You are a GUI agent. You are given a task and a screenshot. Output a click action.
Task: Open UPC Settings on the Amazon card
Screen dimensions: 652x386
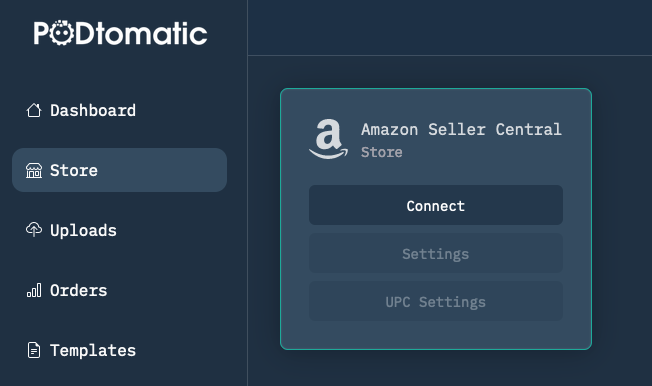tap(436, 301)
